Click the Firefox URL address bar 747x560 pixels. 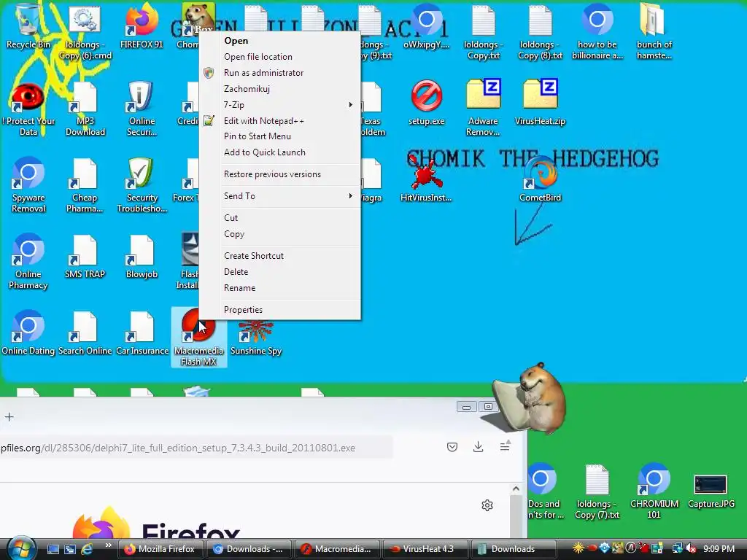[x=196, y=448]
